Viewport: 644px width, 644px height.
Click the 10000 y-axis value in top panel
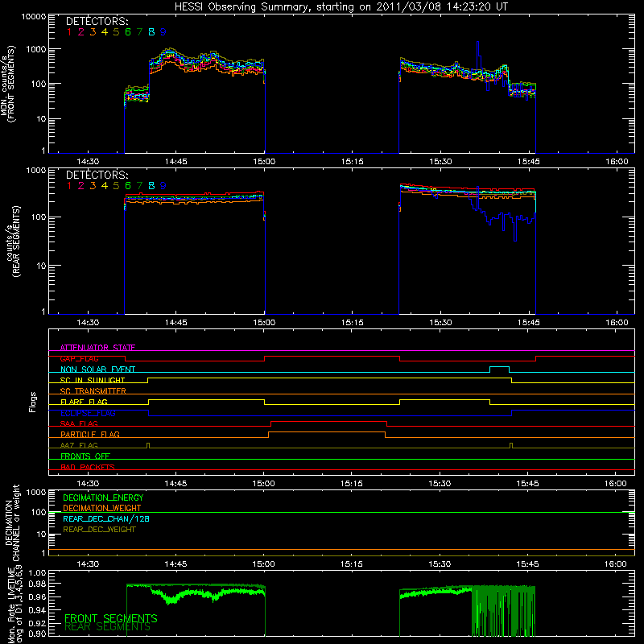tap(34, 16)
